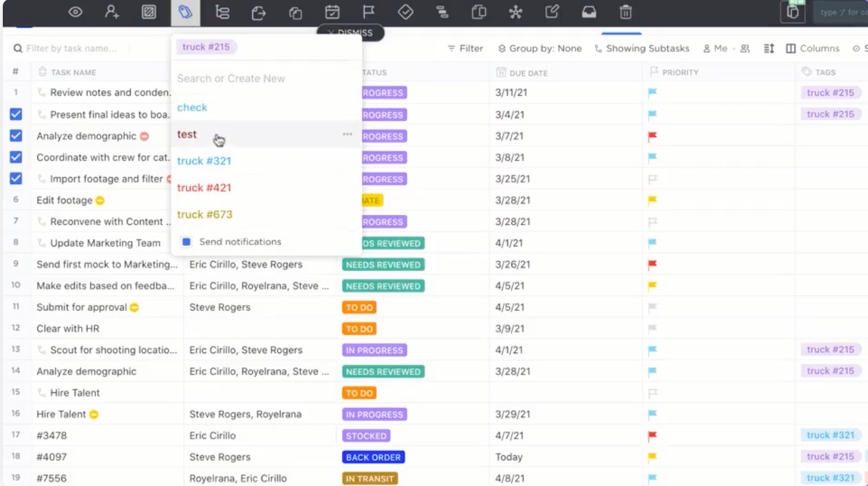
Task: Select the check tag from the list
Action: coord(192,107)
